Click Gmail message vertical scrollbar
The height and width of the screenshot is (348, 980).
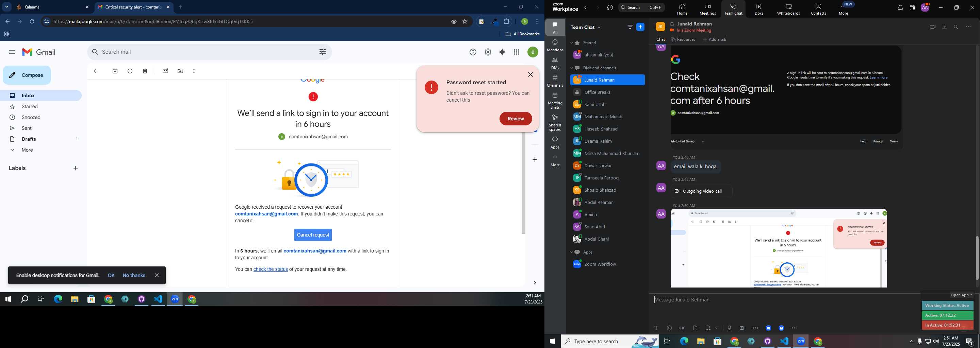pyautogui.click(x=523, y=182)
